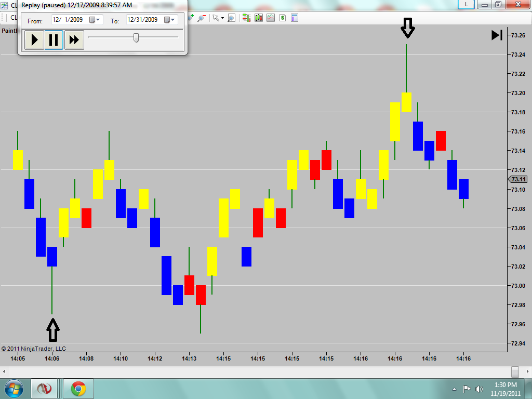Click the 73.00 price axis label
532x399 pixels.
point(518,286)
